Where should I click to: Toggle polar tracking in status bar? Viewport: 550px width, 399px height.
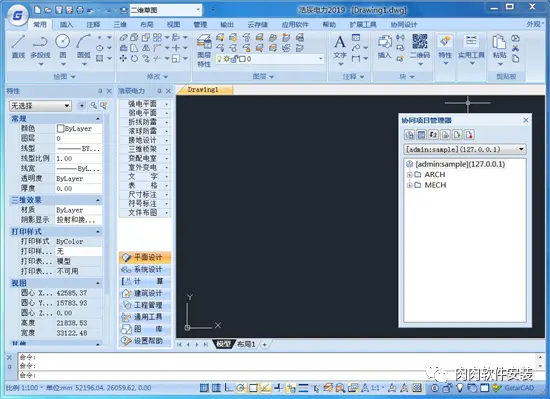pyautogui.click(x=241, y=388)
